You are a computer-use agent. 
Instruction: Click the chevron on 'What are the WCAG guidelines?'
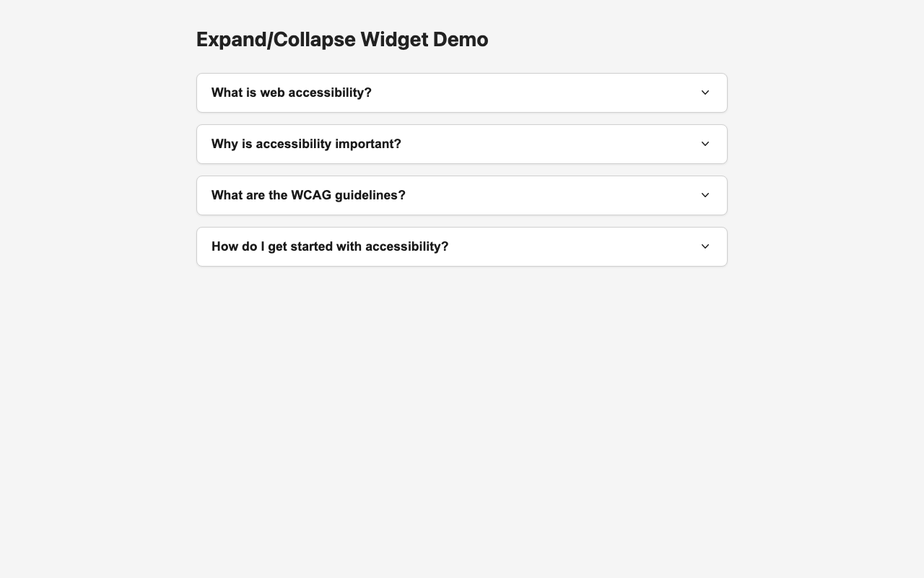click(705, 195)
